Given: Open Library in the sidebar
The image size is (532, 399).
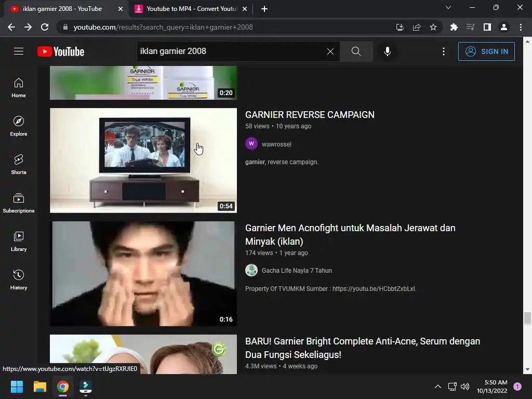Looking at the screenshot, I should click(19, 241).
